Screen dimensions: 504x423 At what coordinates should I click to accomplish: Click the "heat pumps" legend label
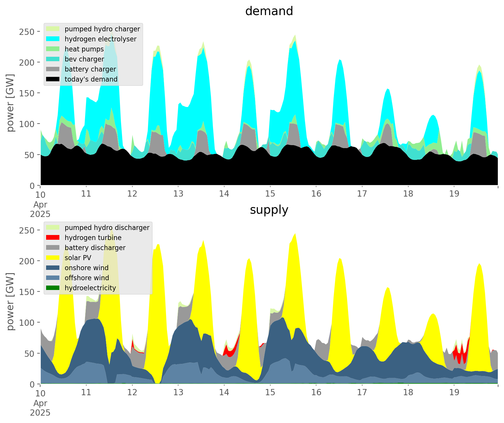coord(84,49)
